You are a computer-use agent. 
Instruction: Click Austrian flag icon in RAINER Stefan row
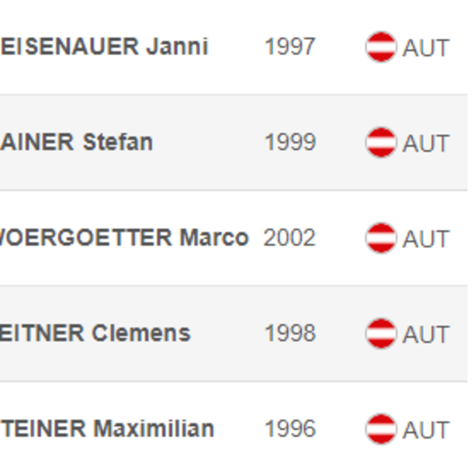coord(381,142)
